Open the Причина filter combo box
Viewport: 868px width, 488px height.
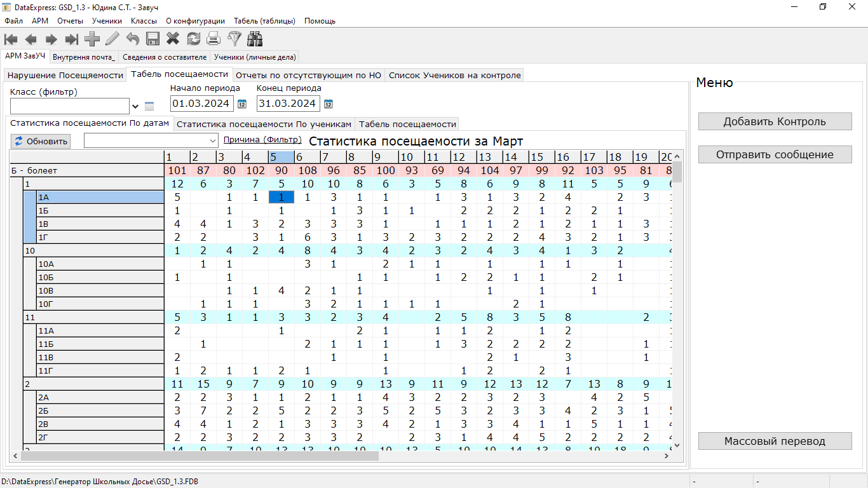tap(151, 140)
